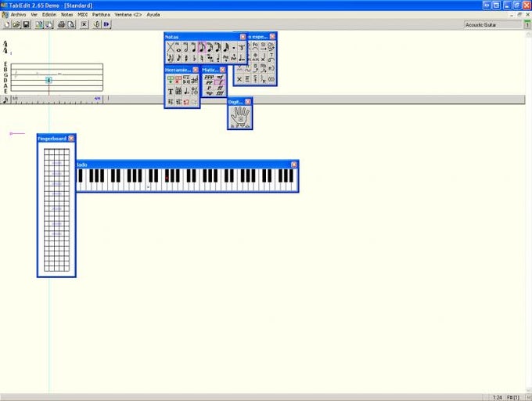Click the X icon in main toolbar

tap(84, 24)
